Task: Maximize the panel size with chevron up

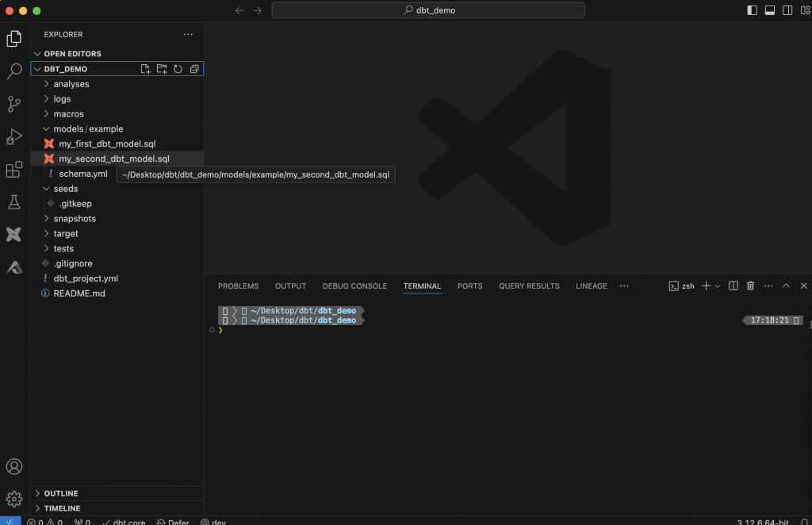Action: [x=786, y=285]
